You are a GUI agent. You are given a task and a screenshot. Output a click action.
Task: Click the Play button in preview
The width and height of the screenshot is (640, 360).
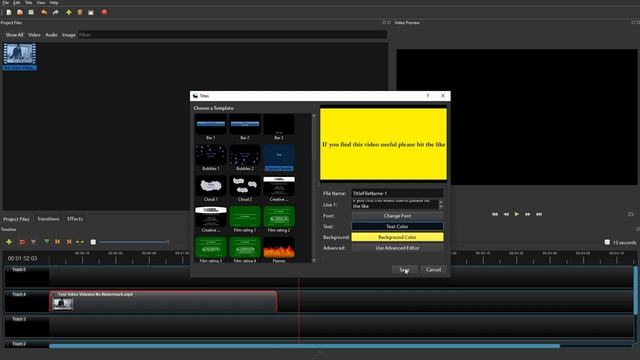pos(517,214)
